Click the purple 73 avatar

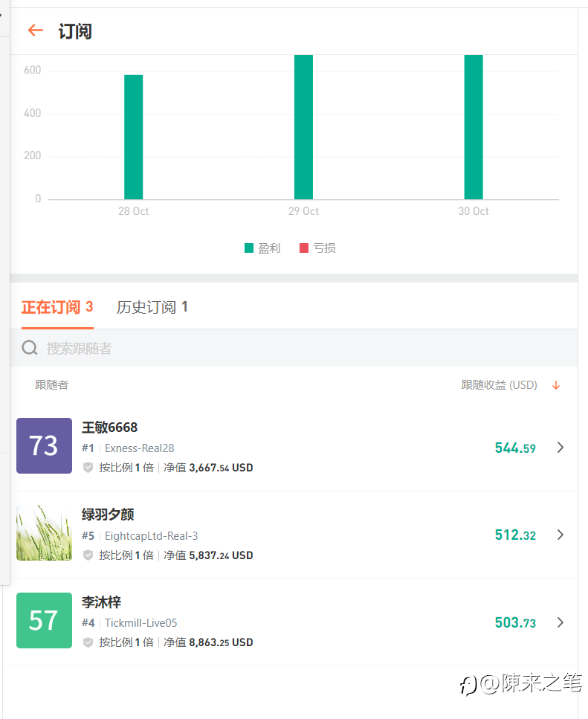tap(44, 445)
